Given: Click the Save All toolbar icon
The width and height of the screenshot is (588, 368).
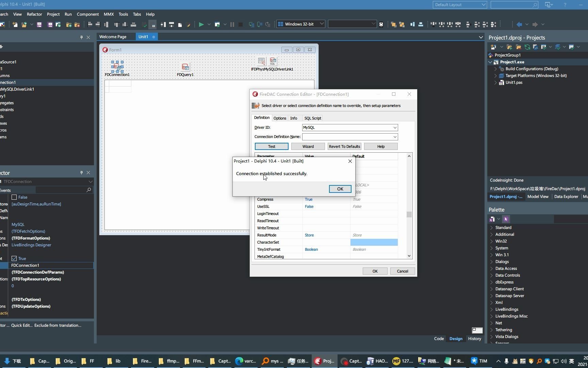Looking at the screenshot, I should [50, 25].
